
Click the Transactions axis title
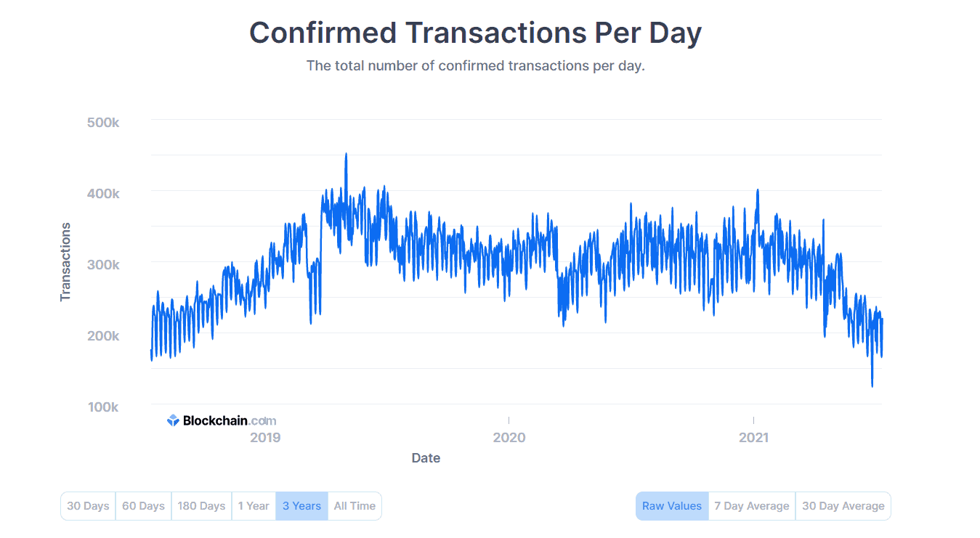65,258
